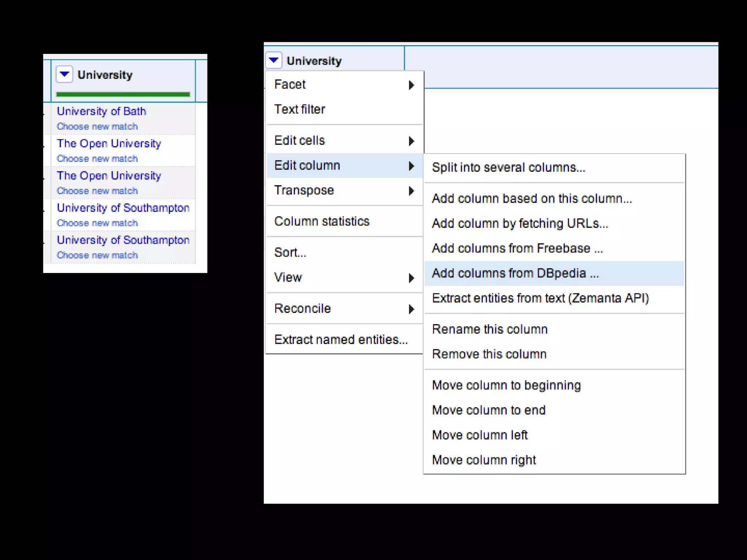Viewport: 747px width, 560px height.
Task: Expand the Facet submenu arrow
Action: pos(411,85)
